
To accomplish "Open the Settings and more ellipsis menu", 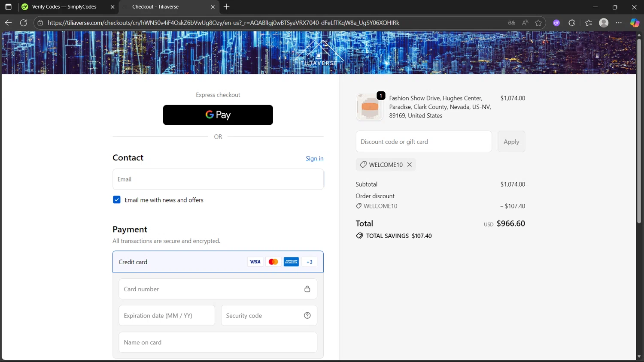I will pos(619,23).
